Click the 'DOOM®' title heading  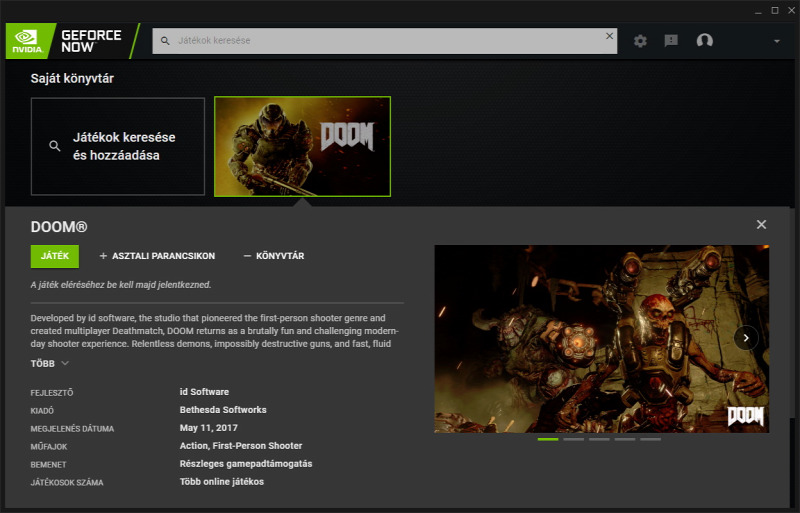tap(59, 227)
